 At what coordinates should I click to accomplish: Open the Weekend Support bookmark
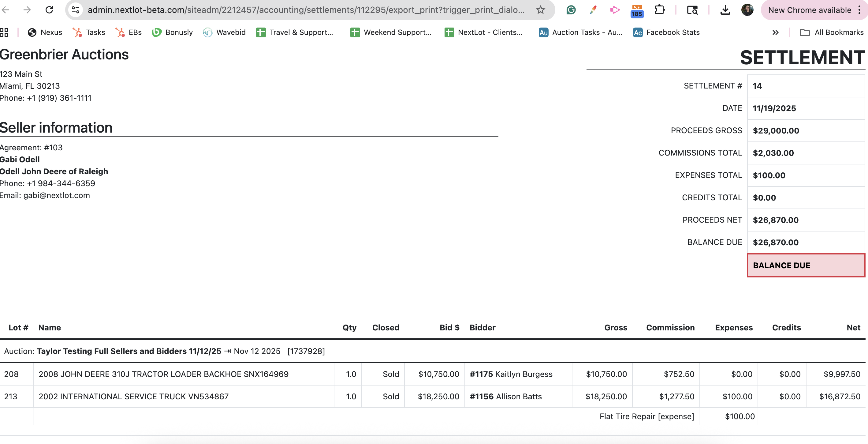(391, 32)
